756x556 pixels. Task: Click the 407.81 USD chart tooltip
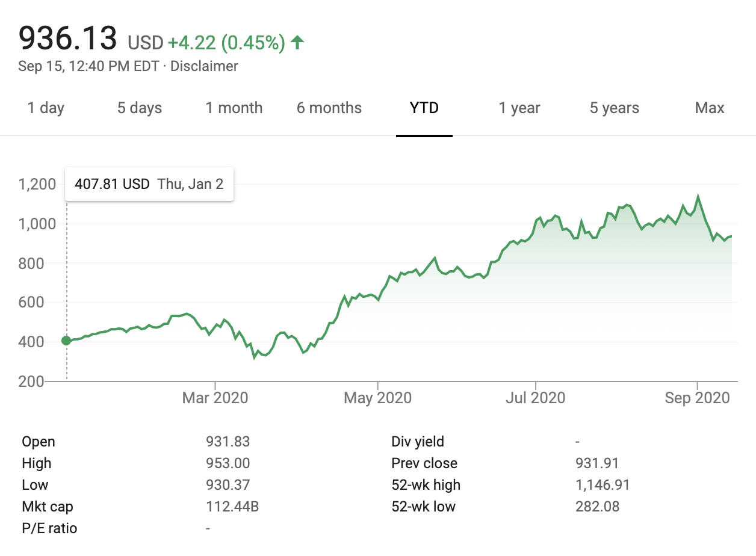point(149,184)
